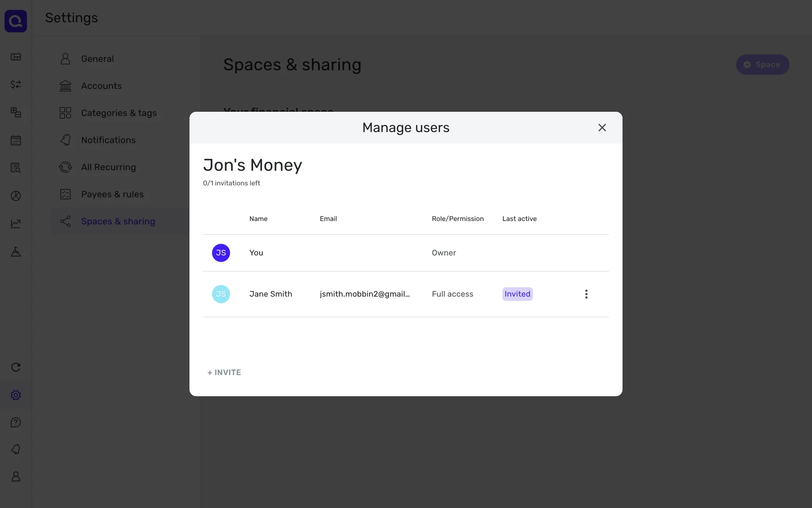Image resolution: width=812 pixels, height=508 pixels.
Task: Open General settings menu item
Action: click(x=97, y=59)
